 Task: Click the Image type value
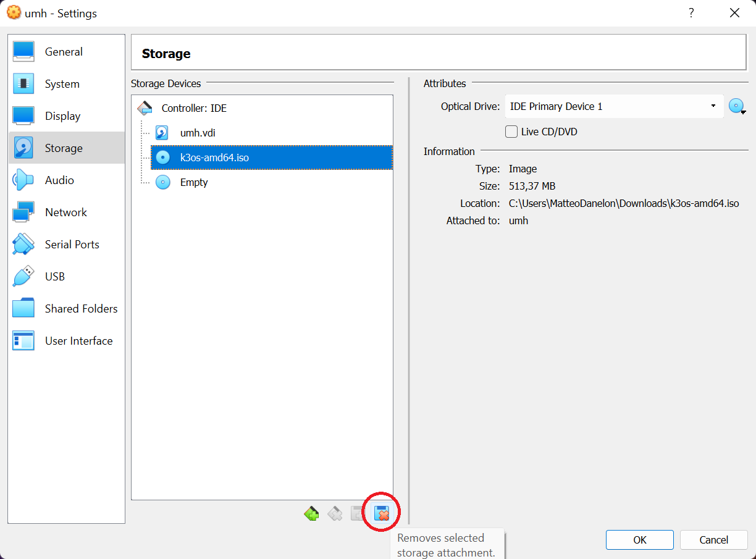(x=523, y=169)
